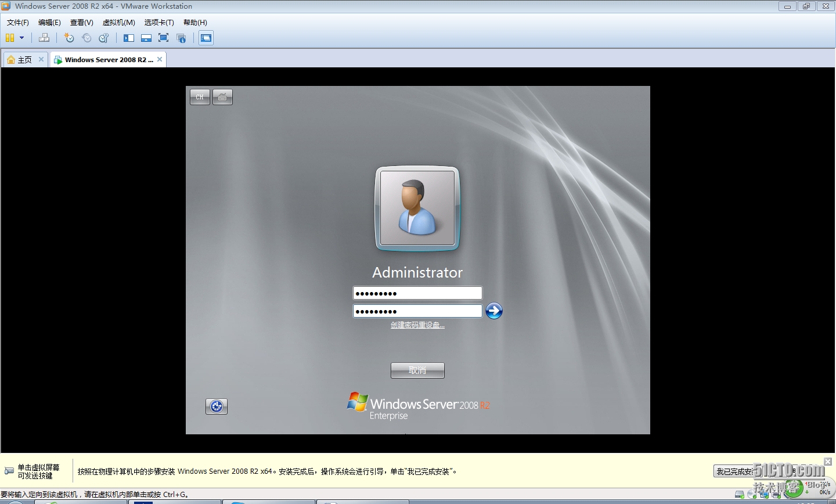
Task: Click the 取消 button
Action: coord(417,370)
